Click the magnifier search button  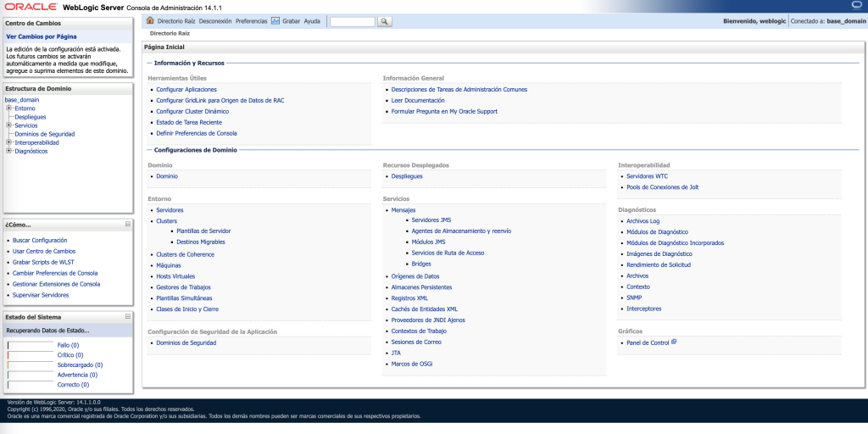coord(384,21)
